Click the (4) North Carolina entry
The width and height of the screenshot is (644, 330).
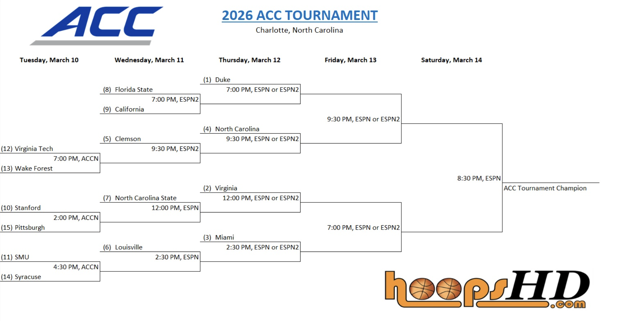pos(231,129)
